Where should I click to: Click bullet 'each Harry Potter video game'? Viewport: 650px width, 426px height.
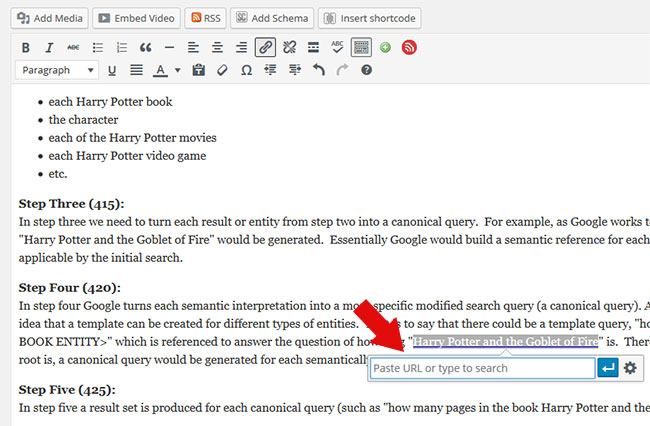pos(127,156)
